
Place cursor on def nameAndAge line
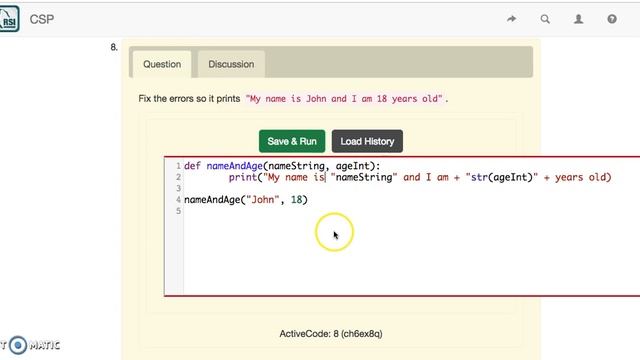coord(282,166)
